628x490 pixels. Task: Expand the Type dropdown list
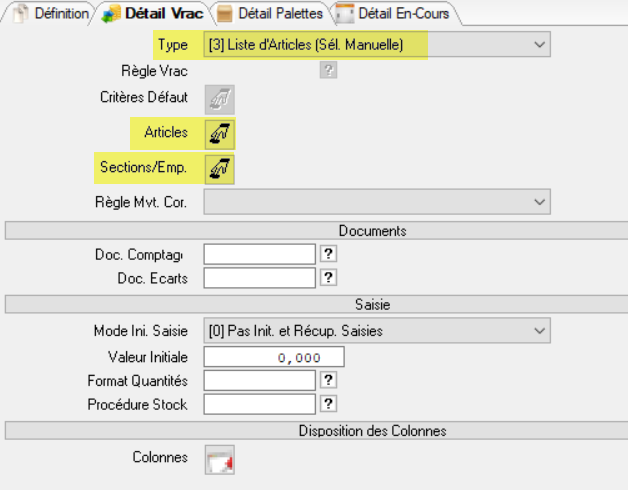coord(539,44)
